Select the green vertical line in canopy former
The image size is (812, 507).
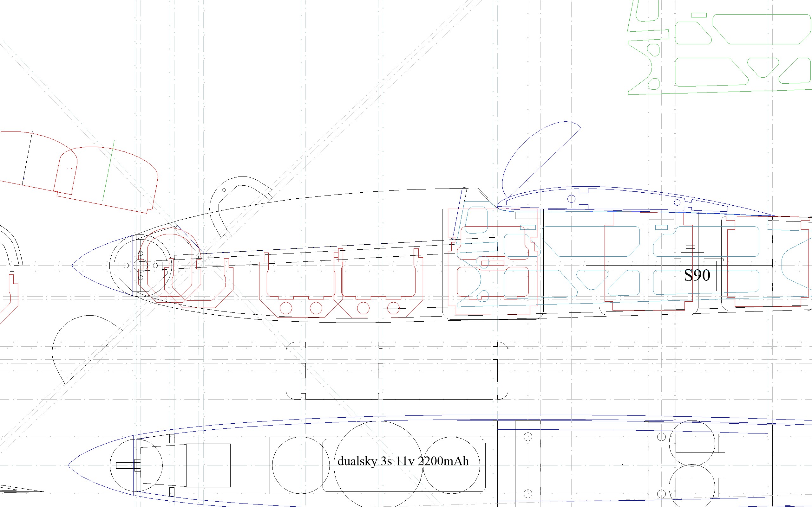click(x=108, y=171)
